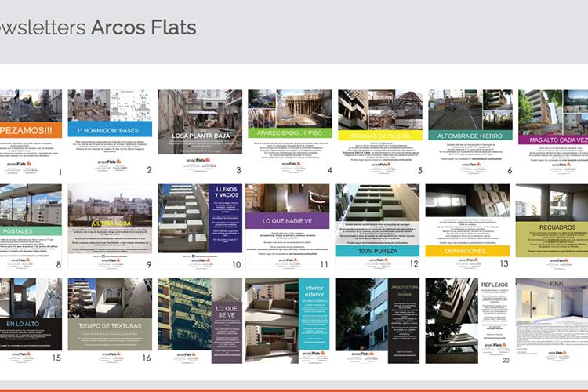This screenshot has width=588, height=392.
Task: Open the 'DEFINICIONES...' newsletter thumbnail
Action: tap(467, 227)
